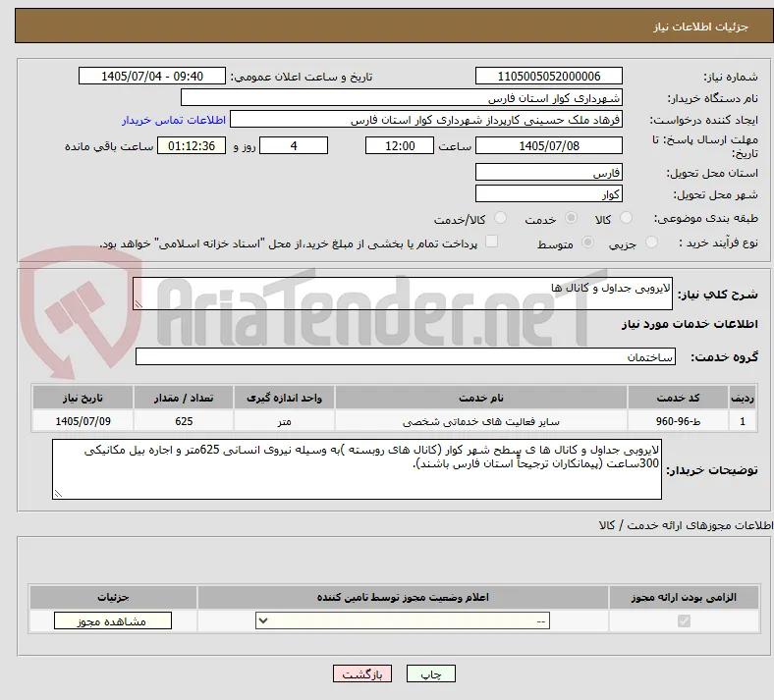Toggle the Islamic treasury payment checkbox
This screenshot has width=774, height=700.
[492, 242]
